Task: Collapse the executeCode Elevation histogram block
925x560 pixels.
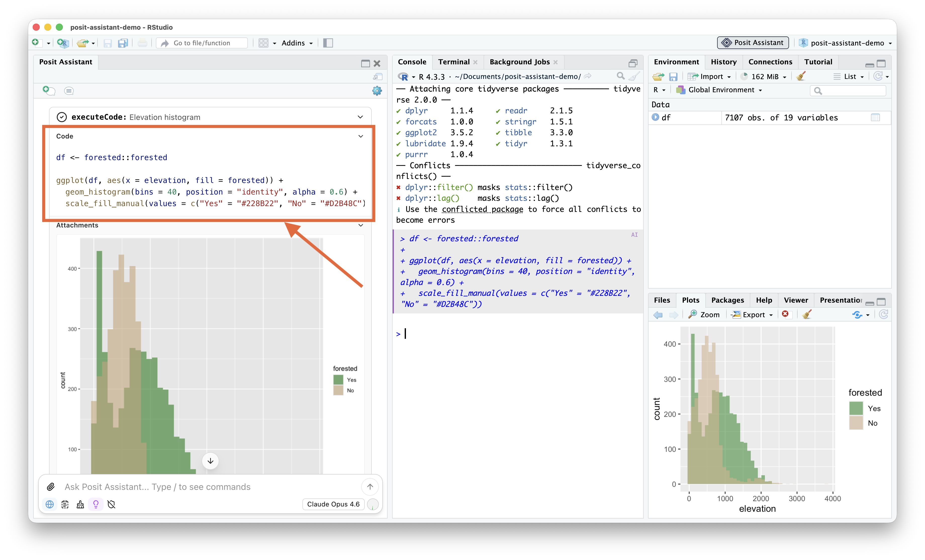Action: pos(360,117)
